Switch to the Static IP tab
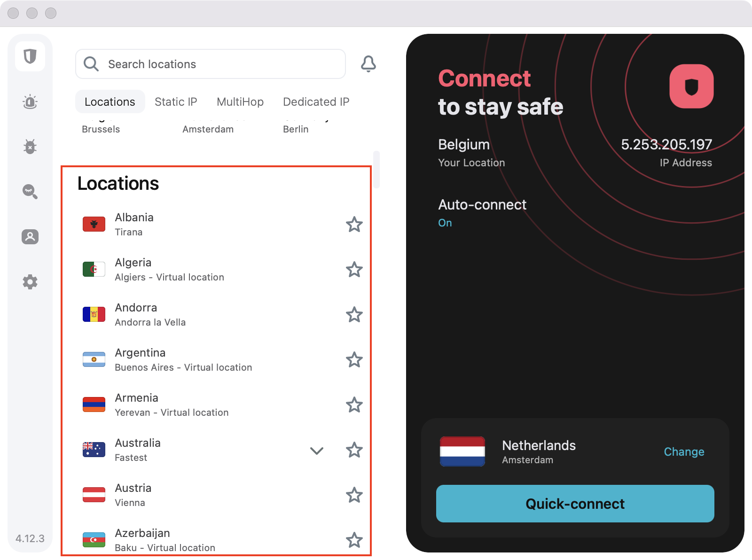Viewport: 752px width, 560px height. pyautogui.click(x=176, y=102)
